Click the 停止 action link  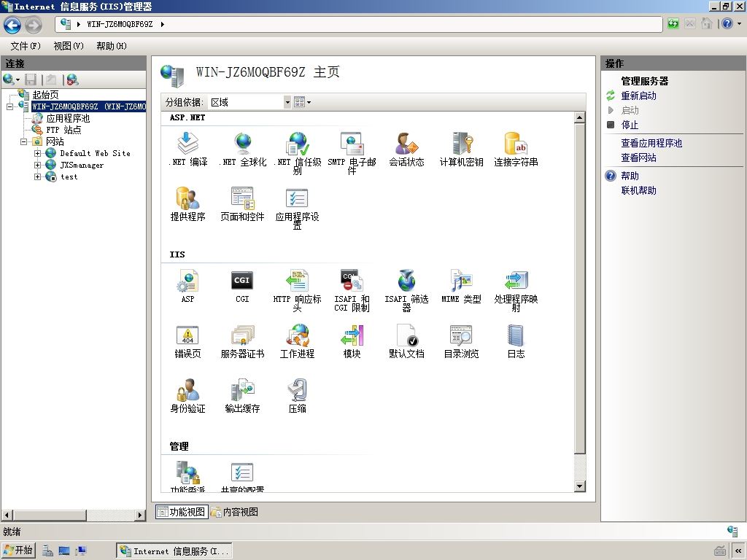[x=630, y=125]
